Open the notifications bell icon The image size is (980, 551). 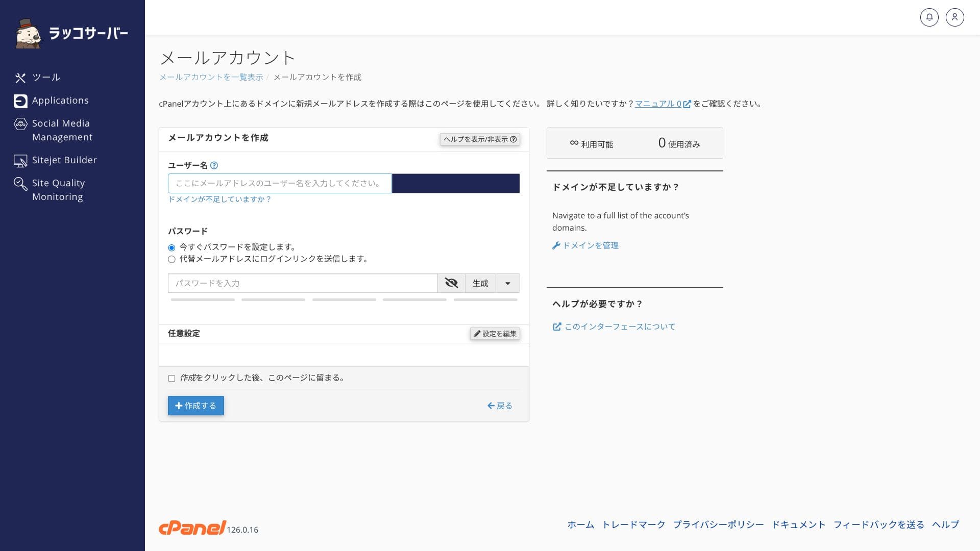pos(929,17)
